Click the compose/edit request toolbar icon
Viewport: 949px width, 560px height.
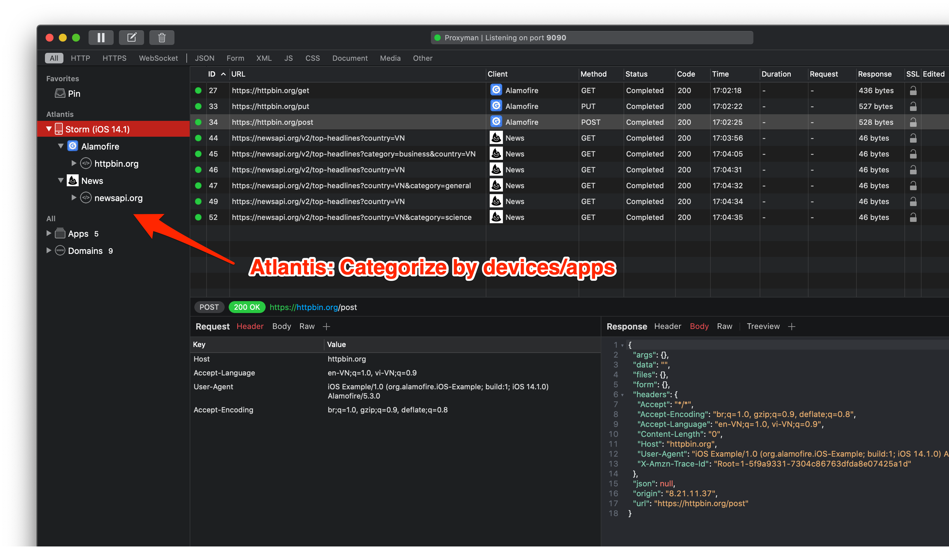(x=132, y=37)
